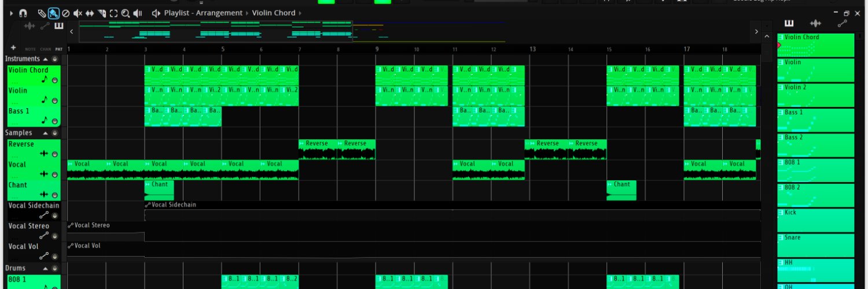Select the Slice tool

[x=102, y=13]
